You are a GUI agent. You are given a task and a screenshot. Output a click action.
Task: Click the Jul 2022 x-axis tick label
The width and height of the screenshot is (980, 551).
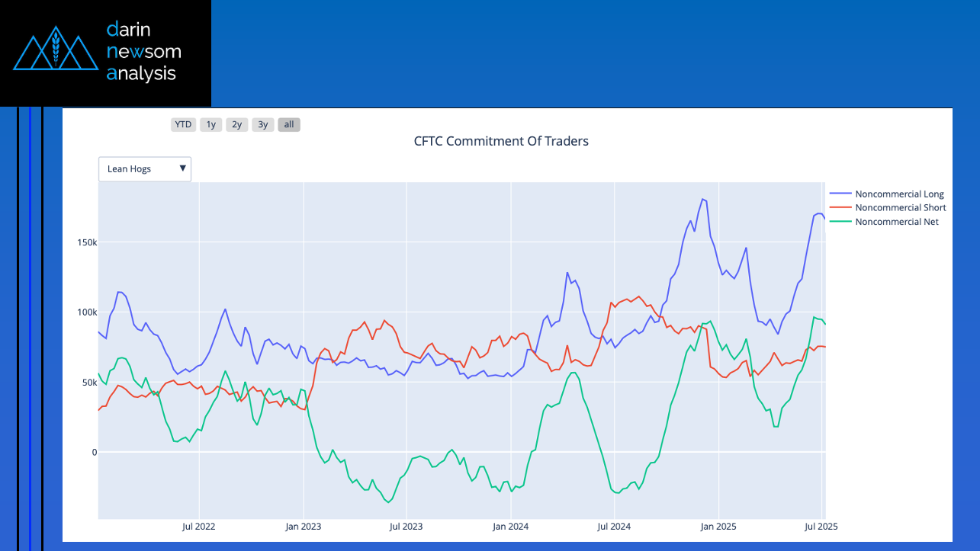[x=198, y=526]
